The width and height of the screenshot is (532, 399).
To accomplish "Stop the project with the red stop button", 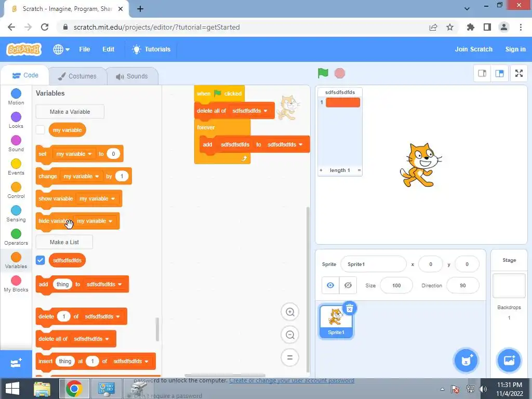I will [x=340, y=73].
